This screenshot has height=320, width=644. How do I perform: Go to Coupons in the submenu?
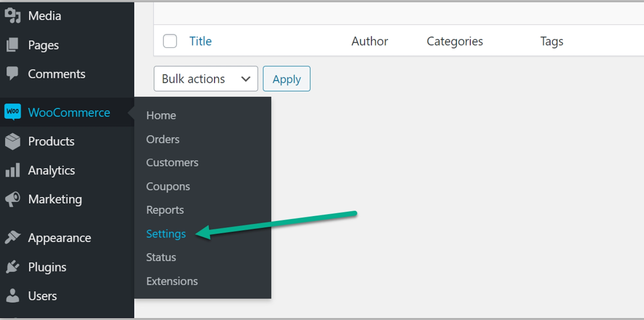coord(168,187)
